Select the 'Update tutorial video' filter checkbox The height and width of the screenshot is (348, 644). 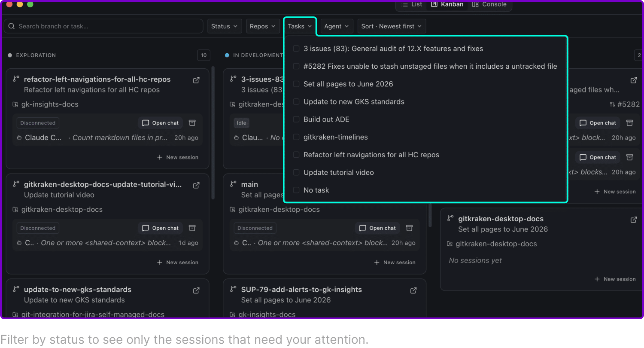click(x=296, y=172)
